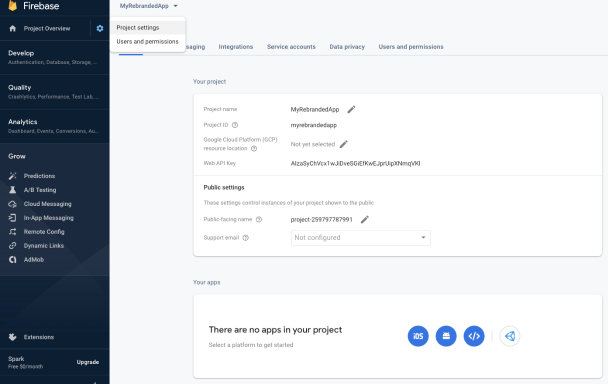
Task: Show help for Support email
Action: [245, 238]
